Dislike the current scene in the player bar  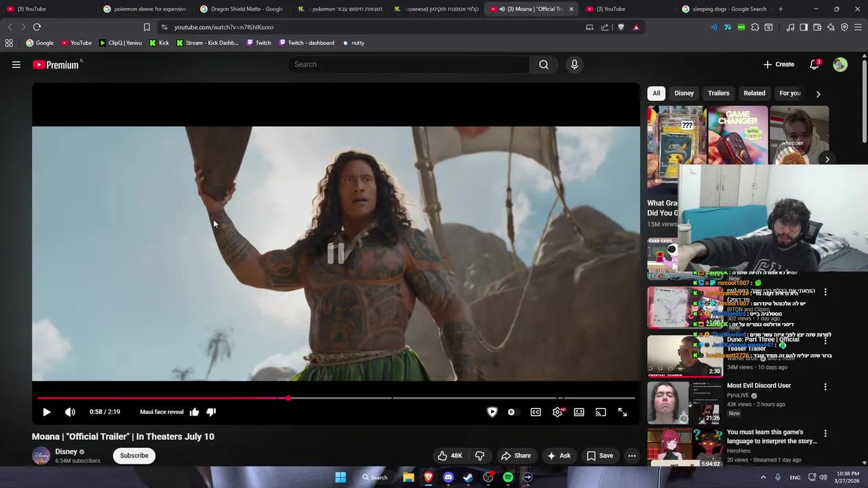(x=211, y=412)
